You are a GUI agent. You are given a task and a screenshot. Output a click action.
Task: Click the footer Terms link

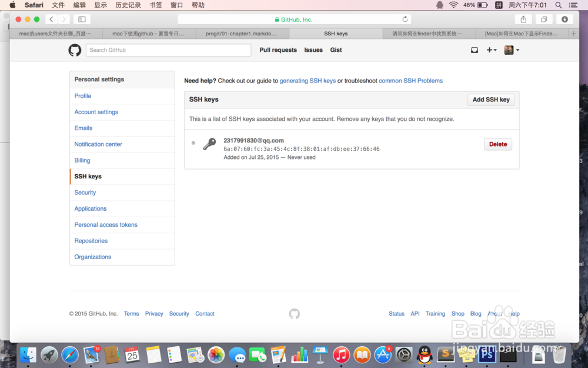[x=131, y=314]
